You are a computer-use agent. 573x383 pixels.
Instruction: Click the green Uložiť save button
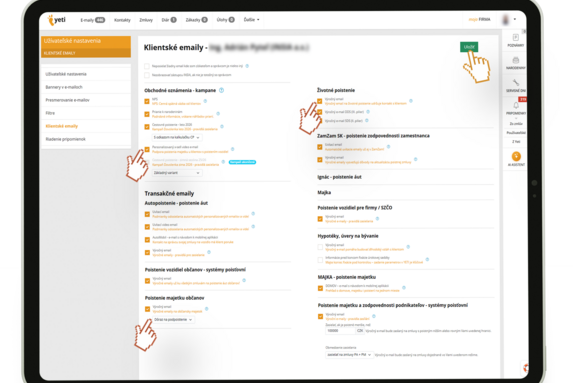(469, 47)
